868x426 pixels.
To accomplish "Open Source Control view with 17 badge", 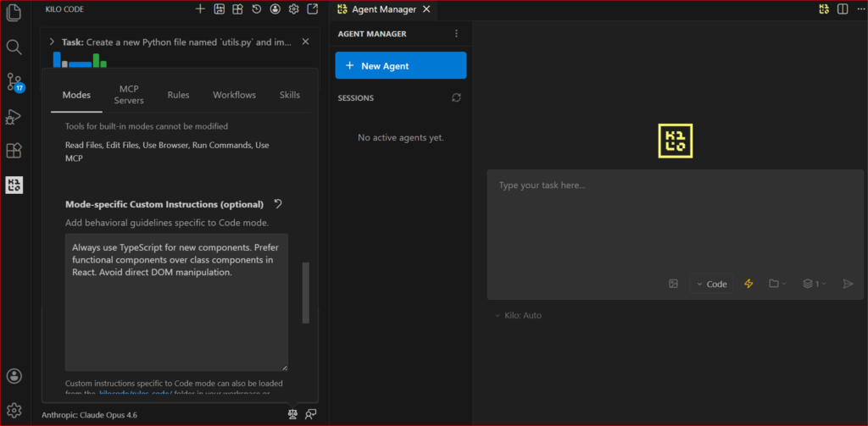I will [x=14, y=82].
